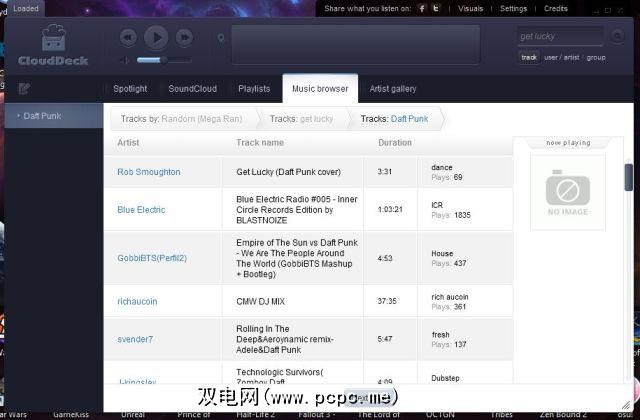Skip to the next track

pos(184,38)
